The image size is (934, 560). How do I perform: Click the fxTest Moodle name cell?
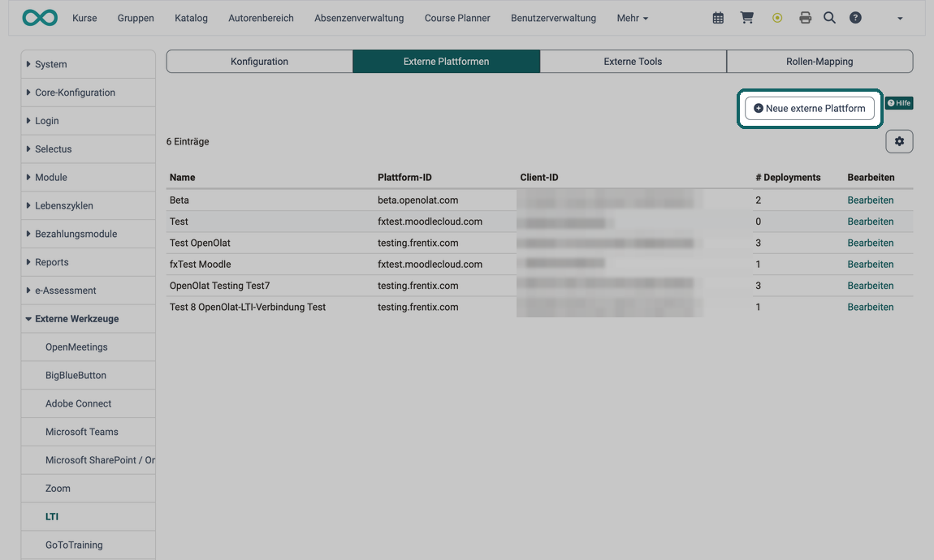tap(200, 265)
